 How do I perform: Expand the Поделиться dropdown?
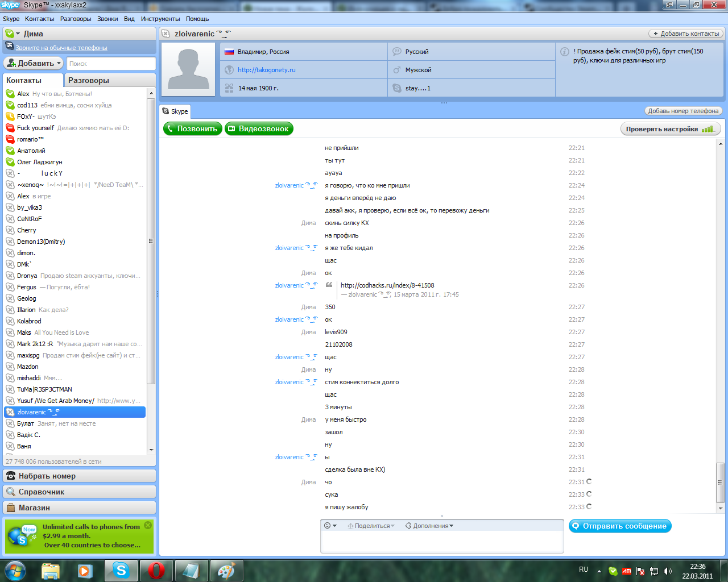pyautogui.click(x=371, y=526)
